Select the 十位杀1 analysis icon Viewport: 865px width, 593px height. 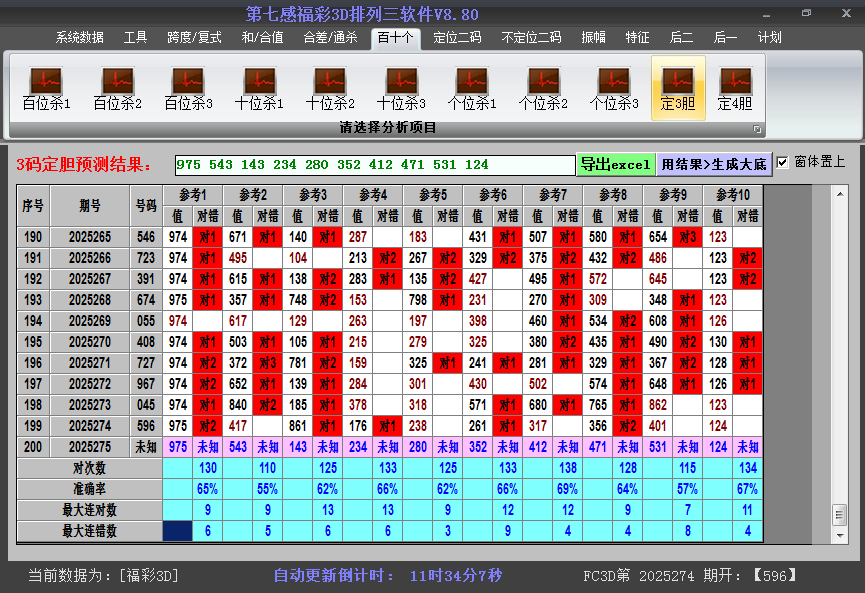click(259, 88)
